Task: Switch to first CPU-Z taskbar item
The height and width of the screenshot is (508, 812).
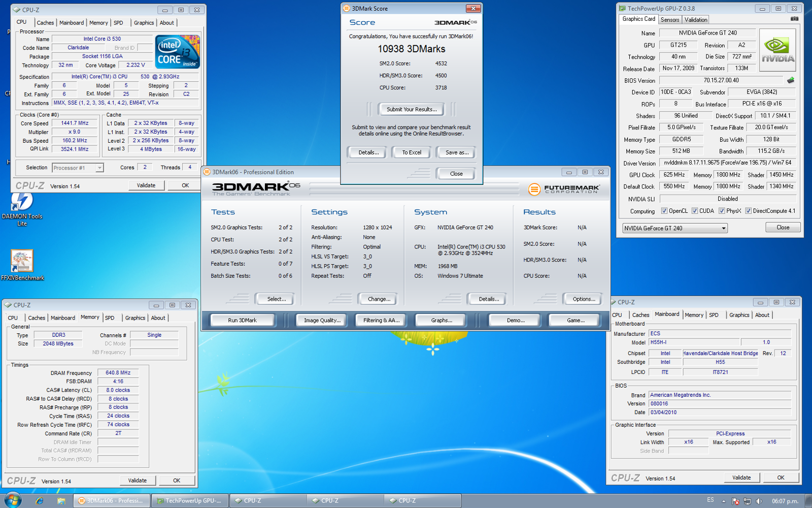Action: point(267,500)
